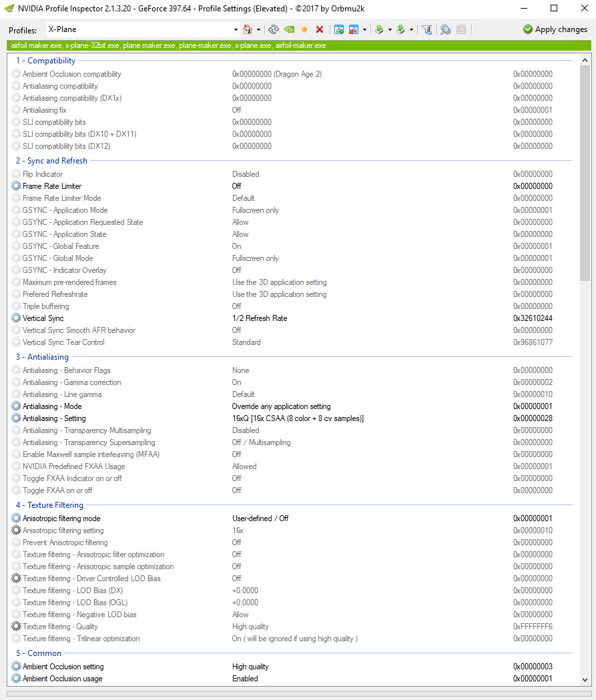Select Texture filtering - Trilinear optimization row

(293, 639)
